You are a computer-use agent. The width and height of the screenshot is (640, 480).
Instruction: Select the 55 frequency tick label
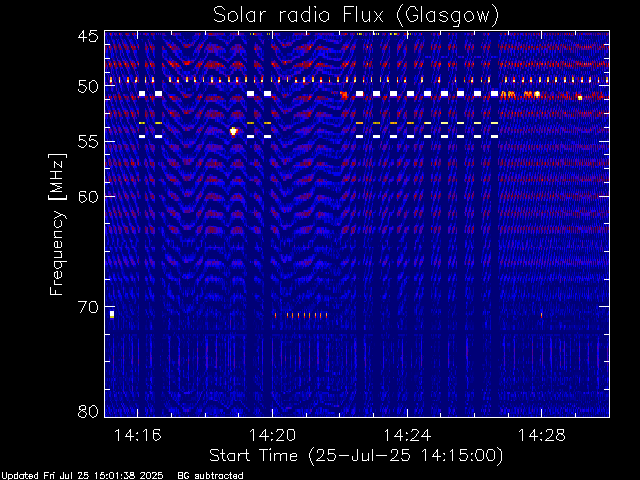(x=88, y=142)
